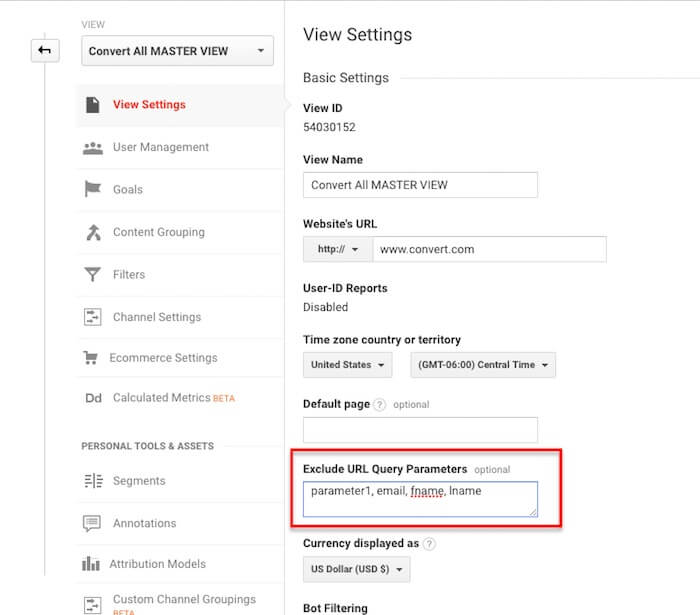The width and height of the screenshot is (700, 615).
Task: Expand the United States country dropdown
Action: 347,365
